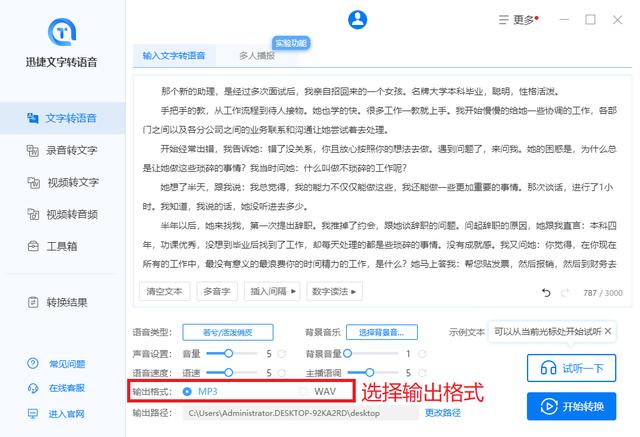Select 文字转语音 in the sidebar

(62, 118)
